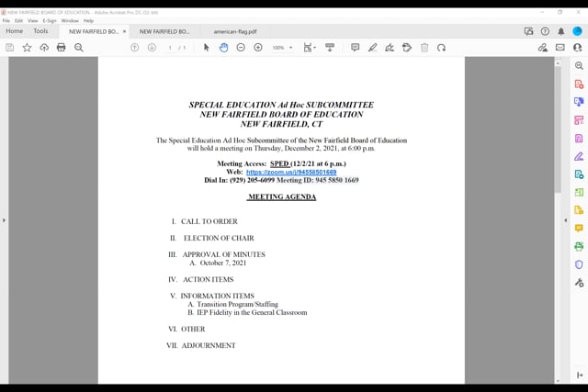Choose the Selection arrow tool
The width and height of the screenshot is (588, 392).
(206, 48)
